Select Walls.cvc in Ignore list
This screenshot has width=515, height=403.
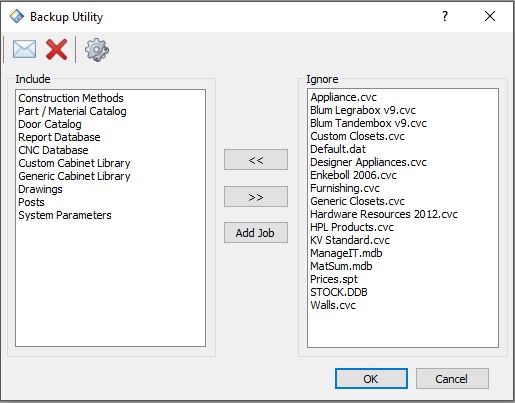coord(333,305)
